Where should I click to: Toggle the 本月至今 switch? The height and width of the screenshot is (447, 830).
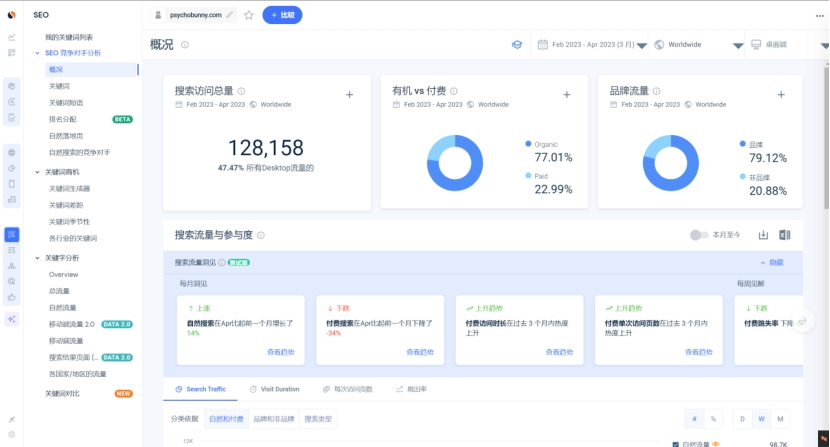pyautogui.click(x=699, y=235)
